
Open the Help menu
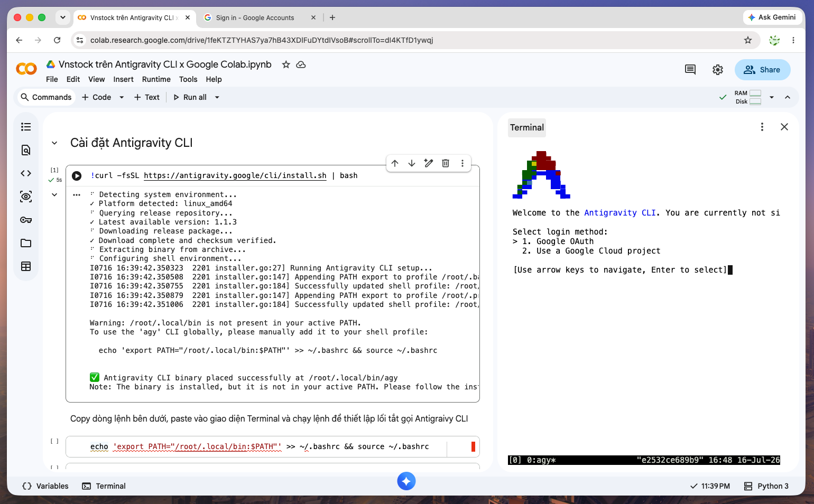click(x=214, y=79)
